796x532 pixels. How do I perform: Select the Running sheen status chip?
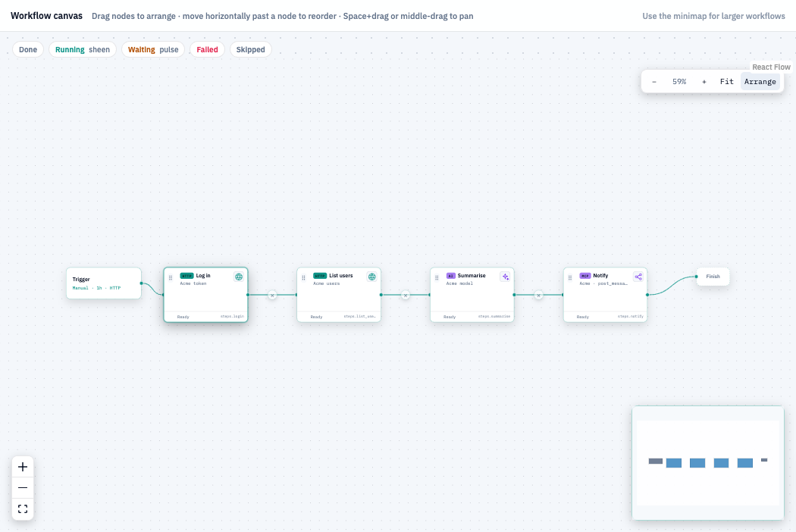83,50
